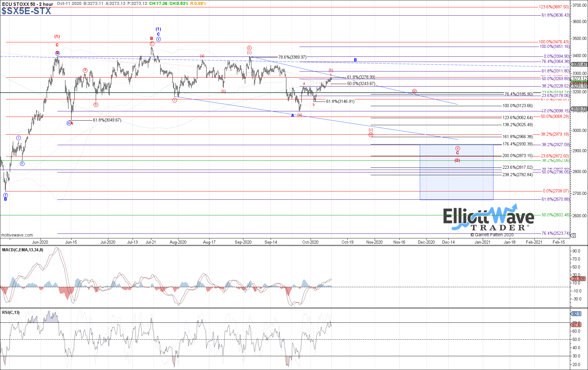This screenshot has height=370, width=588.
Task: Select the 138.2%(3025.49) extension label
Action: (518, 125)
